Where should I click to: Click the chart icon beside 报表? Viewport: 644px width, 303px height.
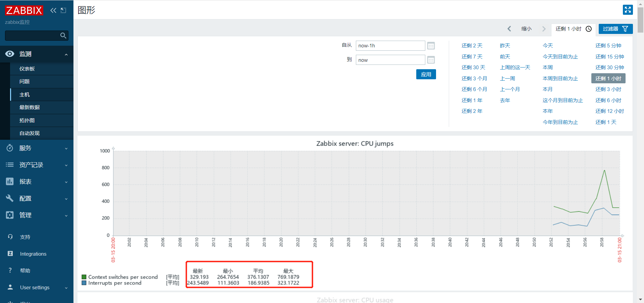(x=10, y=181)
